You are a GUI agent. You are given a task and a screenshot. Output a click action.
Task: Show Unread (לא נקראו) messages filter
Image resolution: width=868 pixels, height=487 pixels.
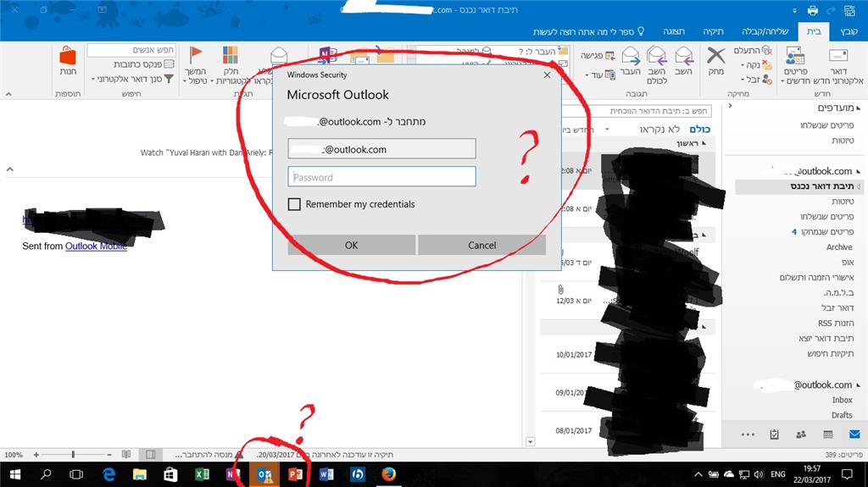pos(659,129)
